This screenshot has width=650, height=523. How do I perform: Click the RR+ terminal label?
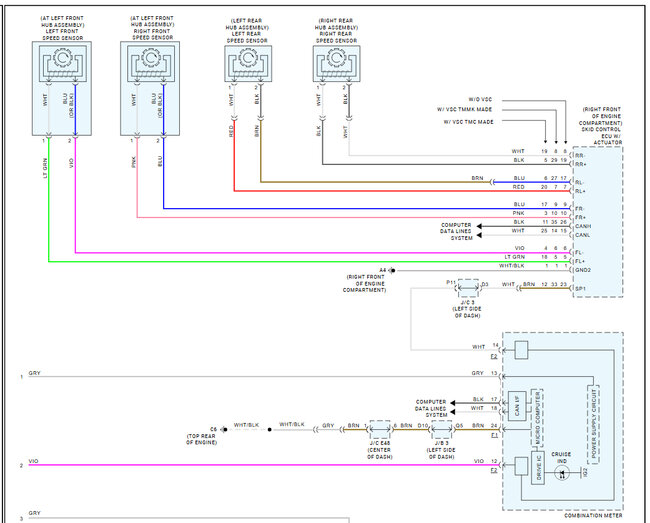tap(581, 165)
